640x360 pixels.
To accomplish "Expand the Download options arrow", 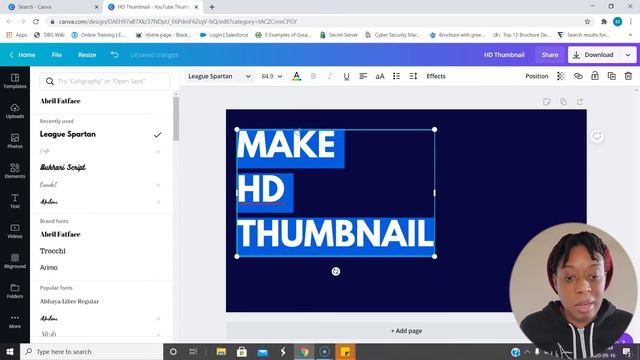I will tap(628, 55).
